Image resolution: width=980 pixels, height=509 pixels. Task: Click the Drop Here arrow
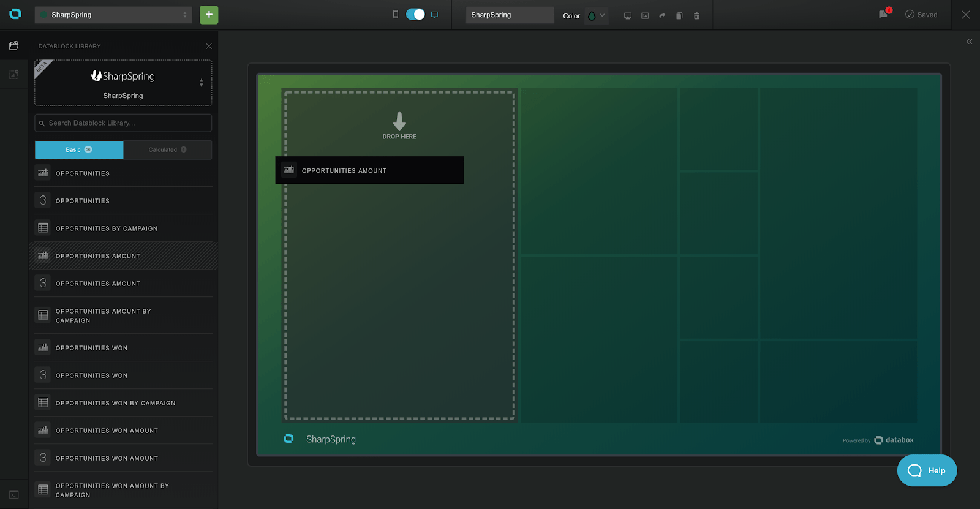pyautogui.click(x=399, y=121)
